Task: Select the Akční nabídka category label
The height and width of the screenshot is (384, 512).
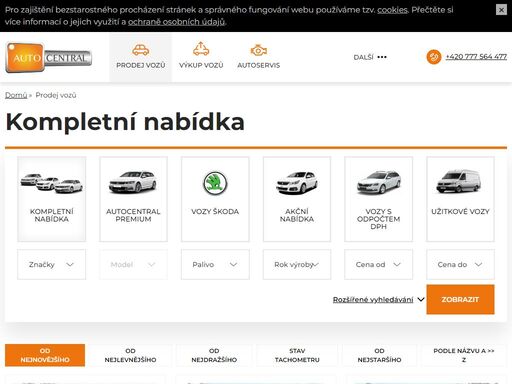Action: pos(297,215)
